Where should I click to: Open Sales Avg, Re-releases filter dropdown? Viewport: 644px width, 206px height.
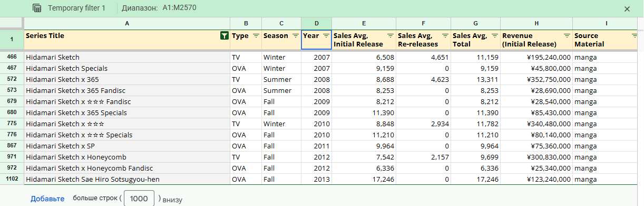click(445, 35)
